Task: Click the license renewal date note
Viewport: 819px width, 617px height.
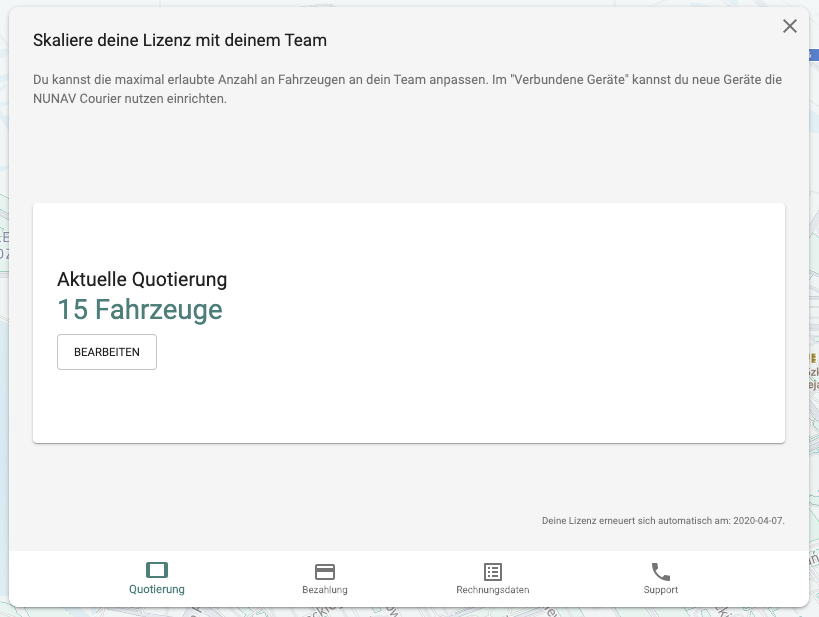Action: (x=663, y=521)
